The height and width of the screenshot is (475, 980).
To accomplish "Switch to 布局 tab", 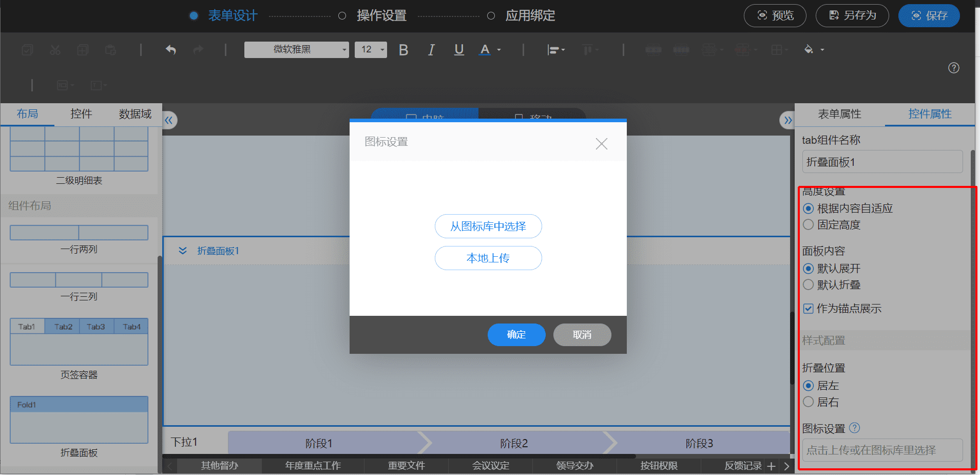I will [27, 114].
